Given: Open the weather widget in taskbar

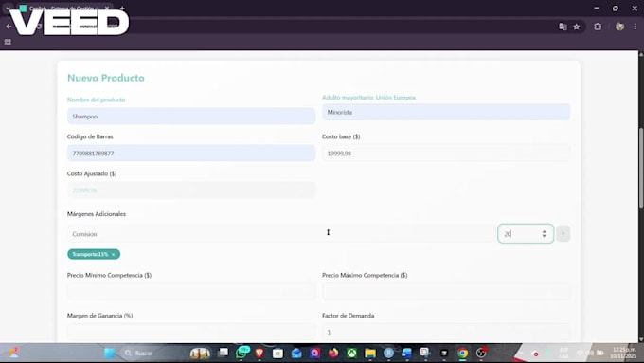Looking at the screenshot, I should (13, 353).
